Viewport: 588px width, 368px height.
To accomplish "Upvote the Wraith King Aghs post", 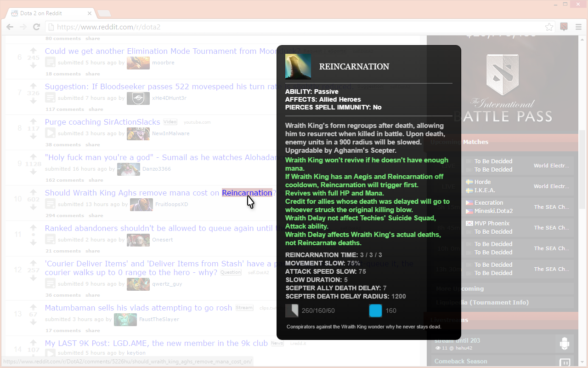I will point(33,191).
